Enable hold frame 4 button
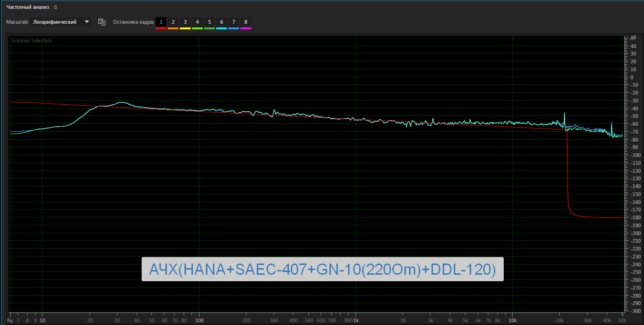Image resolution: width=644 pixels, height=325 pixels. (197, 22)
